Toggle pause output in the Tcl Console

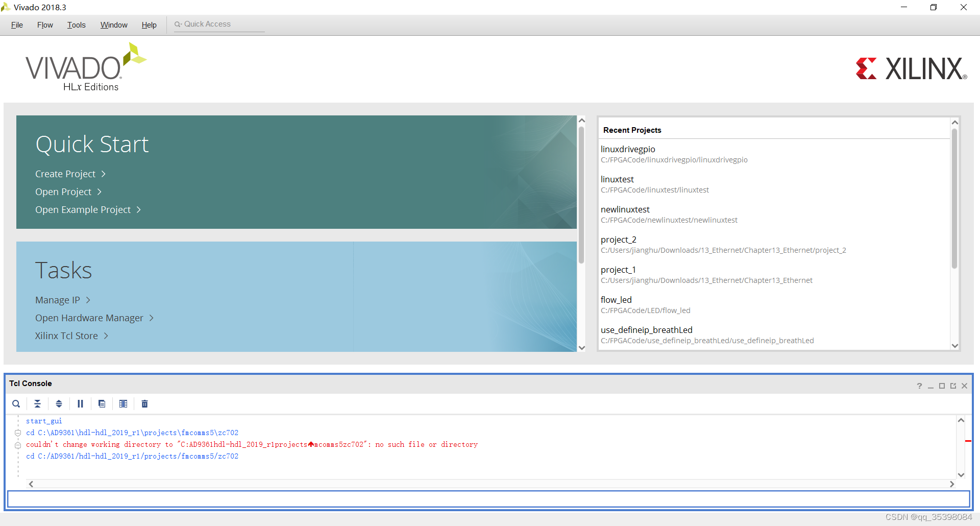click(x=80, y=404)
